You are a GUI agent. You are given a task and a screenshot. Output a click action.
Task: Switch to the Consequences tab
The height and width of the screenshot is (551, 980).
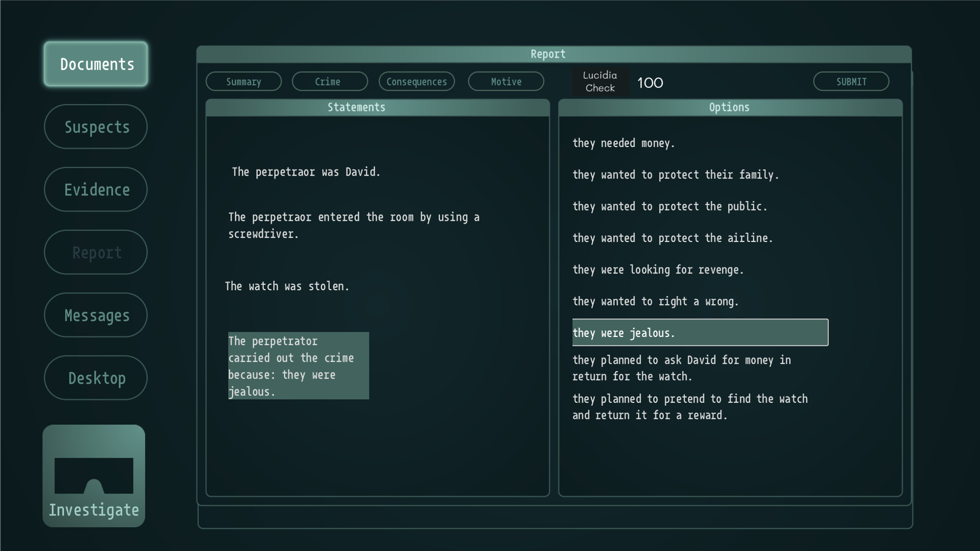point(417,81)
